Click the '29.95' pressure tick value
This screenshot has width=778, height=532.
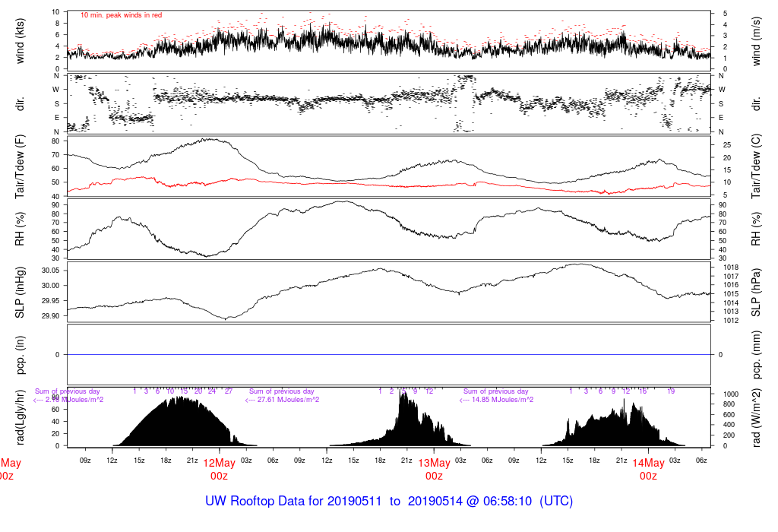(x=51, y=301)
